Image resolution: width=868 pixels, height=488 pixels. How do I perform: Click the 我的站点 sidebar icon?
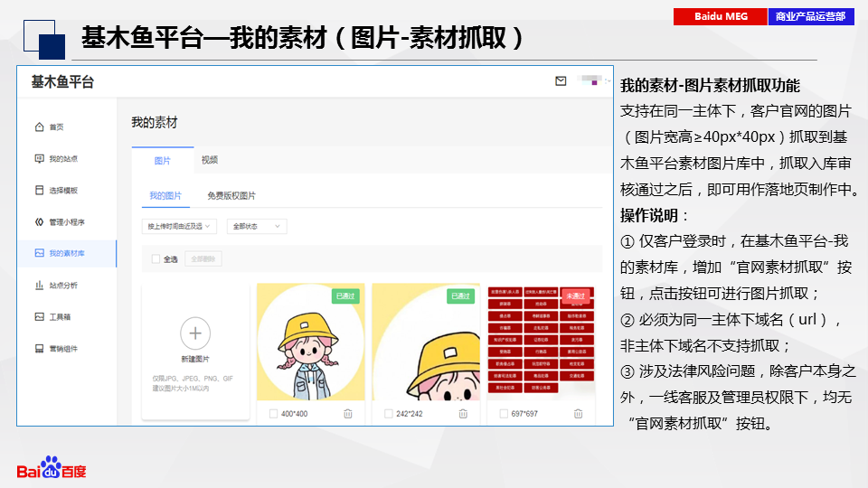pyautogui.click(x=39, y=159)
